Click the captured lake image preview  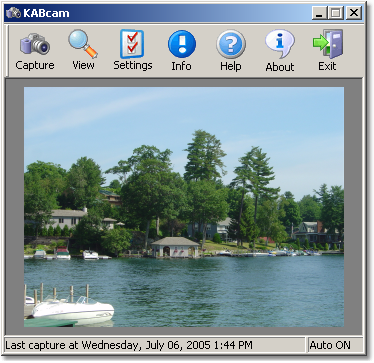[184, 207]
